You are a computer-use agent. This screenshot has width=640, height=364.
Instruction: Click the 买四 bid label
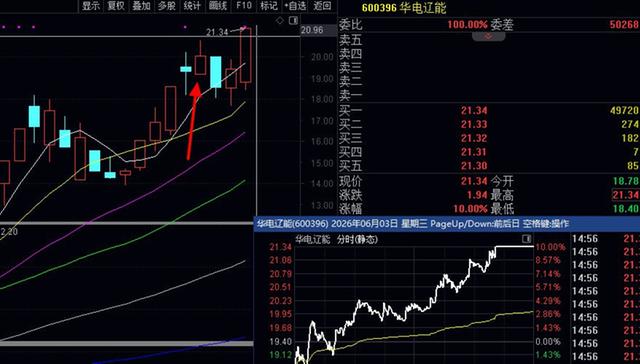point(351,152)
